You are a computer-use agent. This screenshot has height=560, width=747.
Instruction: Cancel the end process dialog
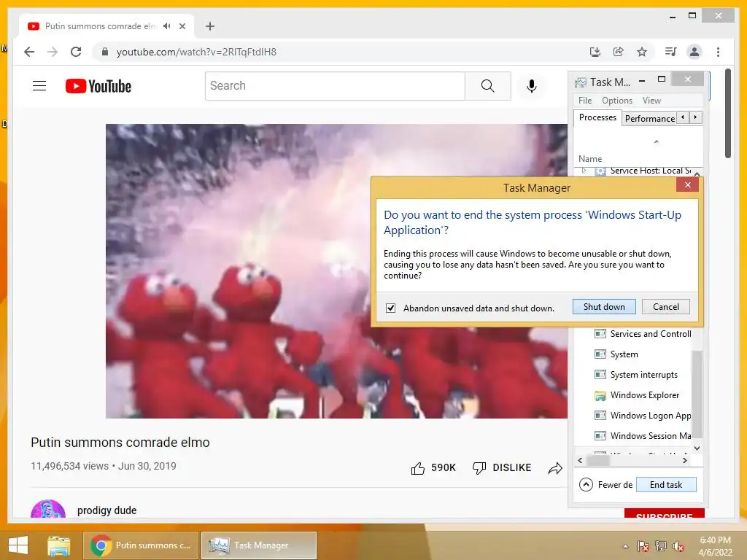click(665, 307)
